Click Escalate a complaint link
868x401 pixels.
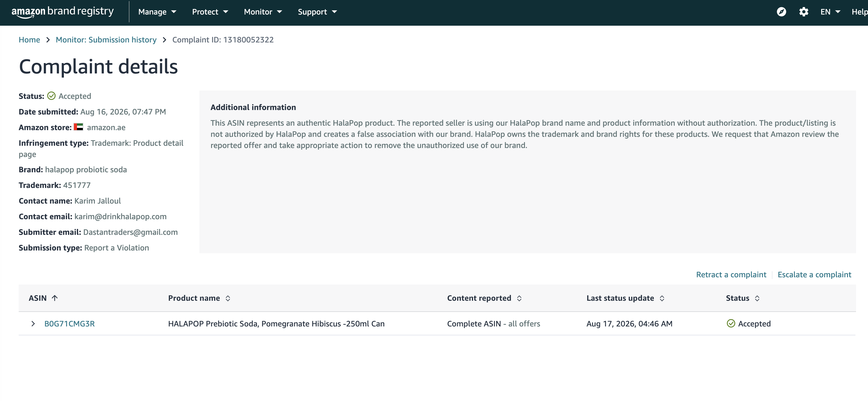click(x=814, y=275)
